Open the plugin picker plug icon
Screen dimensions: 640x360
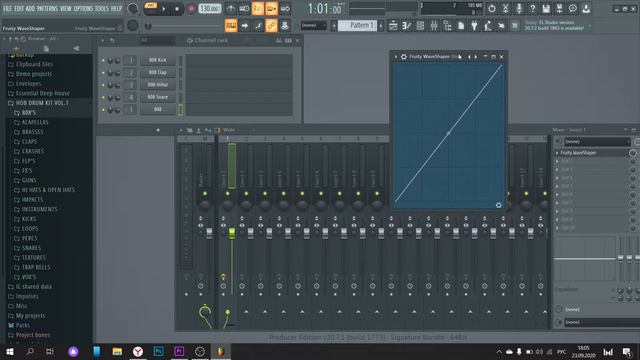(x=474, y=26)
